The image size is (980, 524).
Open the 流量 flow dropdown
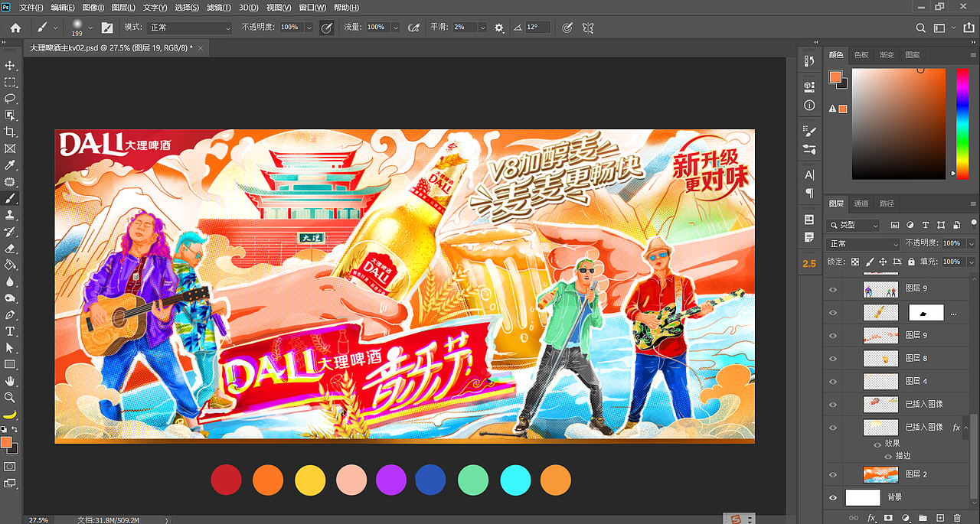click(396, 28)
